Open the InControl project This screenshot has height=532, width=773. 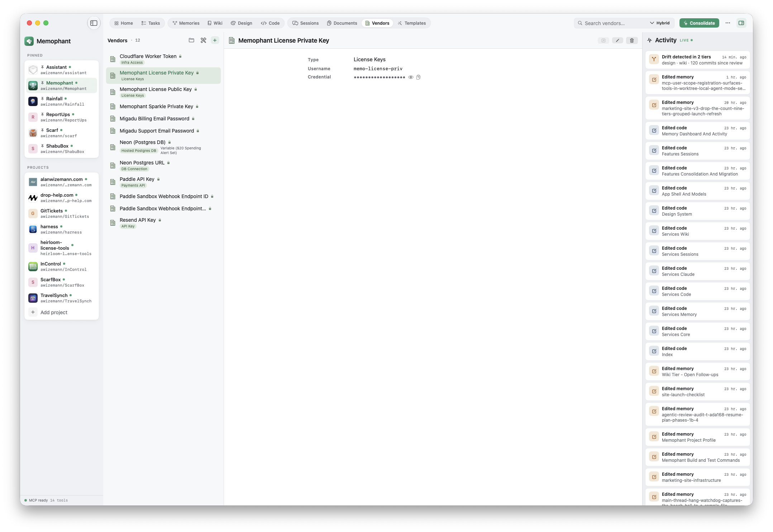pyautogui.click(x=62, y=267)
